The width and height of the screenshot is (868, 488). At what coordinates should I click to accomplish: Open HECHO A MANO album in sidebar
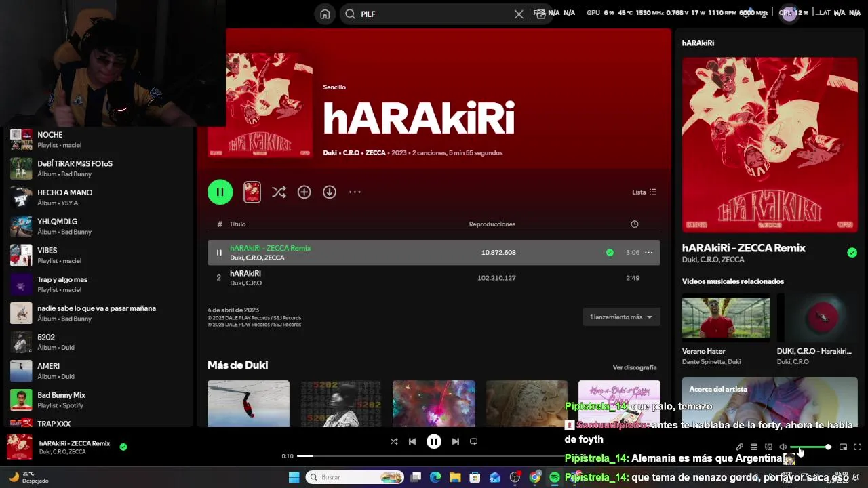[x=98, y=197]
